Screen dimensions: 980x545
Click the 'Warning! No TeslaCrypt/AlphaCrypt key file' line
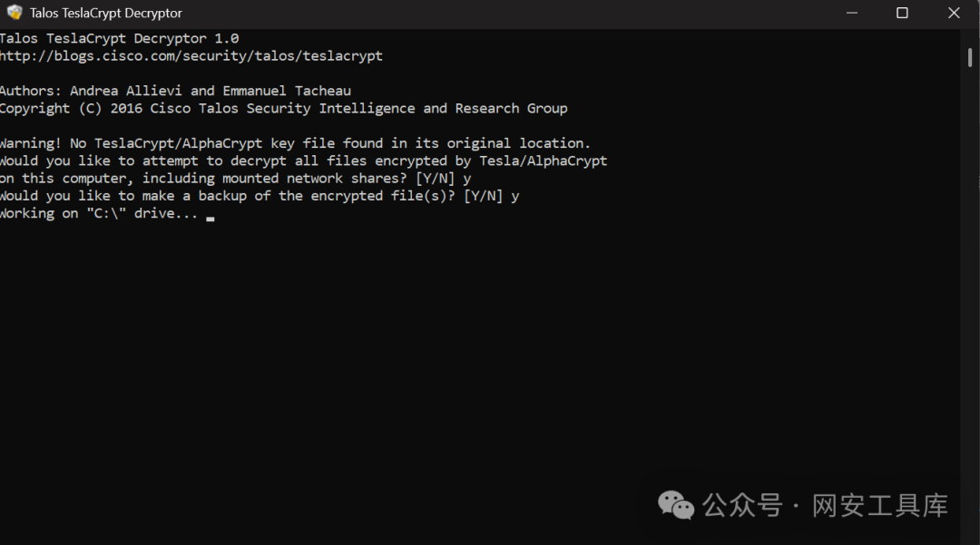(x=295, y=143)
